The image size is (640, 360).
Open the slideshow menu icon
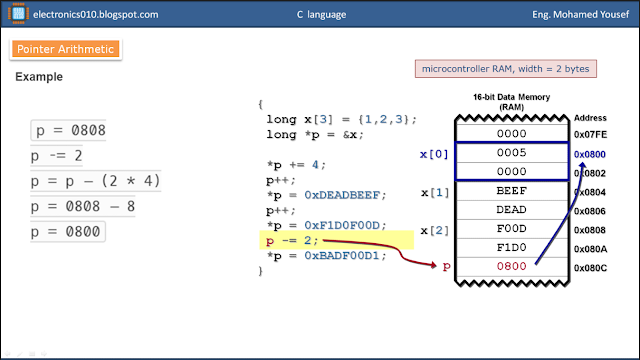(x=32, y=354)
